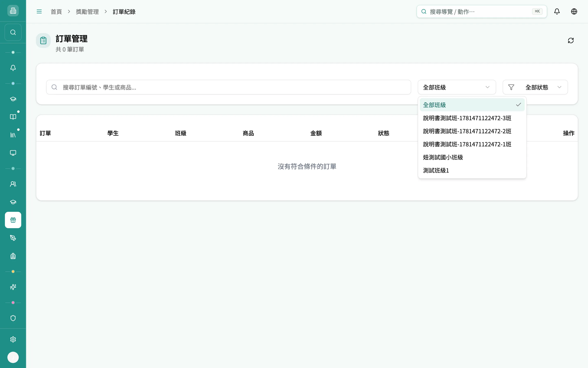Select the lower graduation cap sidebar icon

point(13,202)
